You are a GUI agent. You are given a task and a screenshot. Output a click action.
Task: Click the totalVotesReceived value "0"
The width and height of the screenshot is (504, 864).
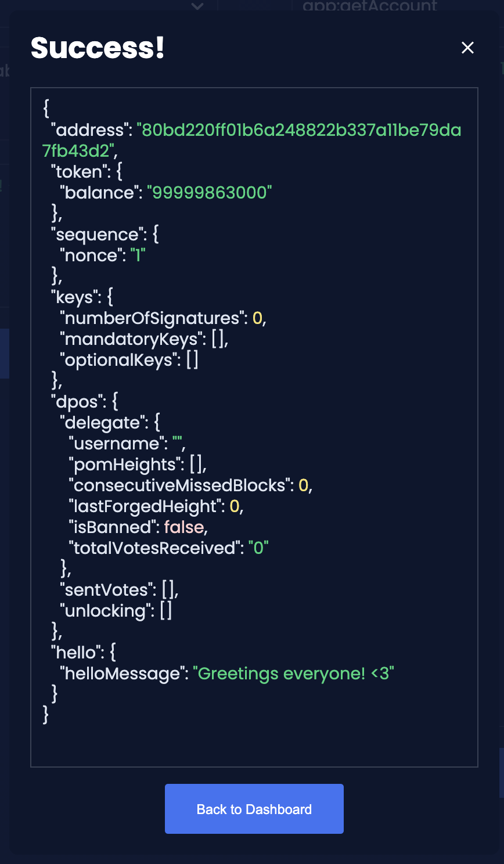pyautogui.click(x=258, y=548)
